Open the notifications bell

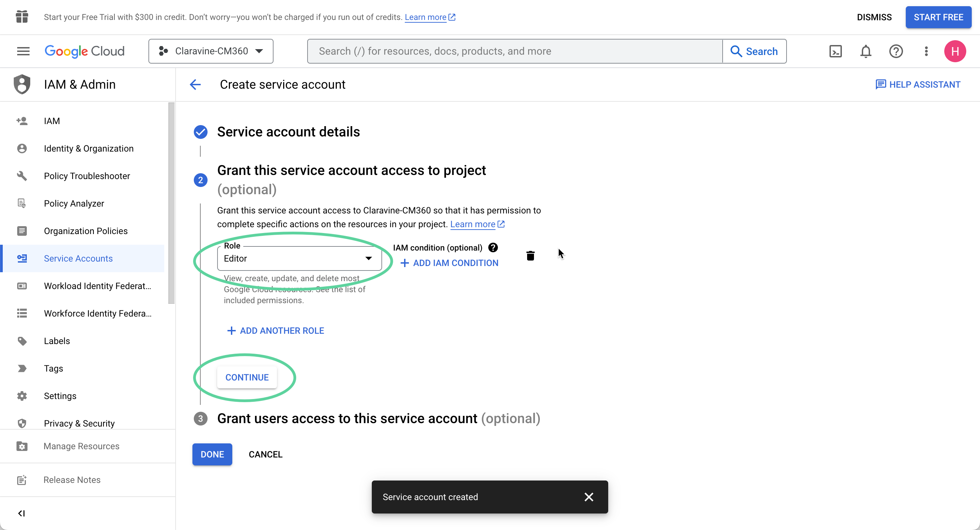tap(866, 51)
